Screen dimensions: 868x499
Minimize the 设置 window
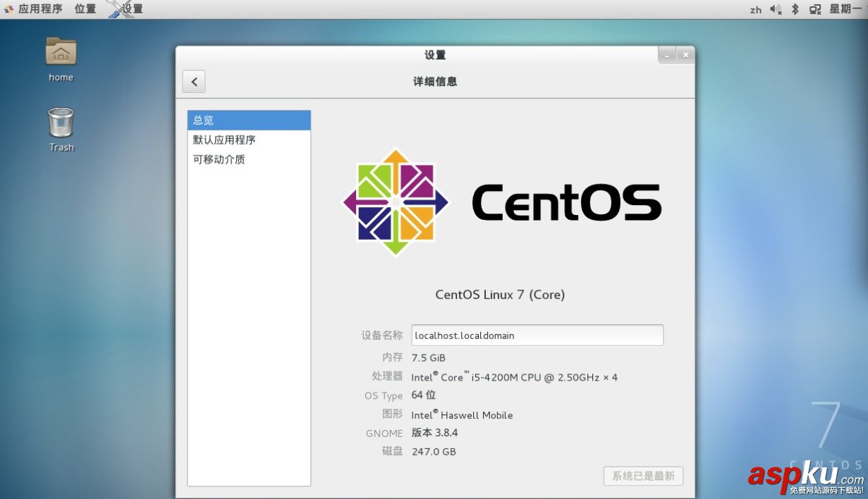[667, 55]
